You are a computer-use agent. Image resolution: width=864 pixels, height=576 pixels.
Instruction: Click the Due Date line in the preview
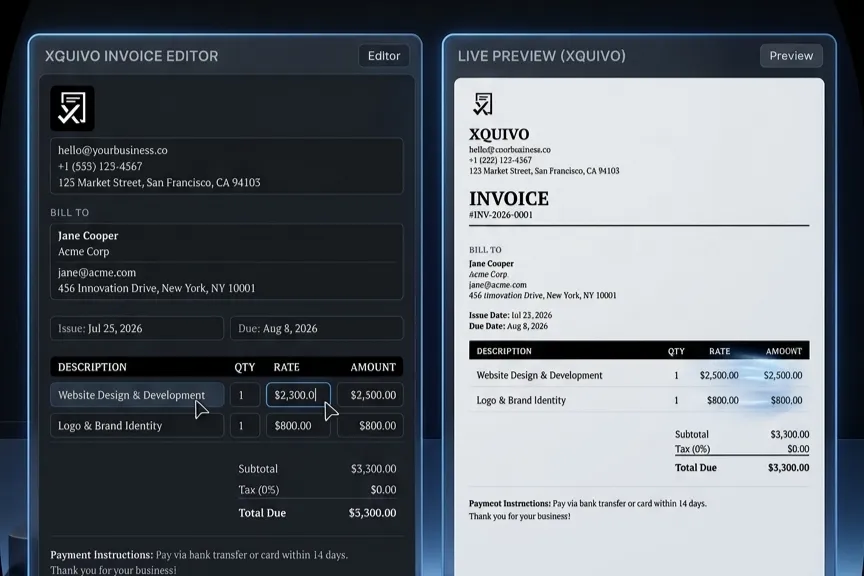coord(508,326)
